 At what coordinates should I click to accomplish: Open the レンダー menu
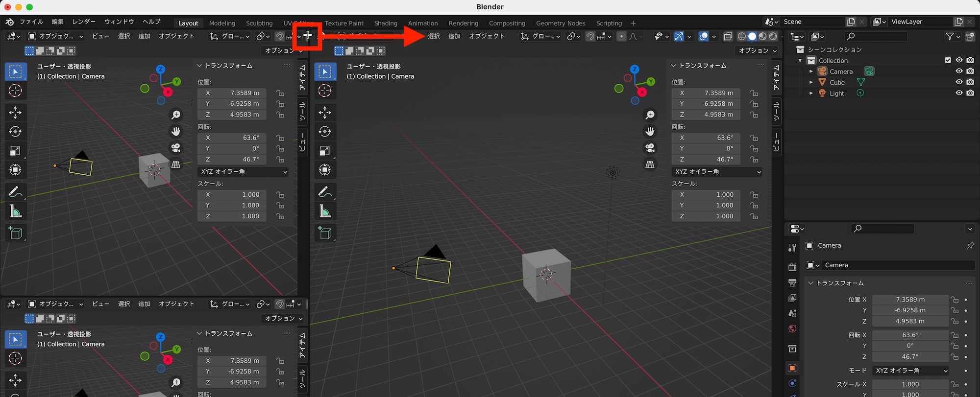84,22
